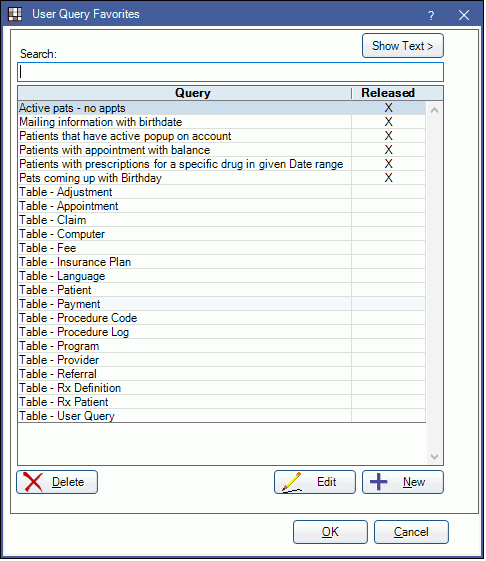The height and width of the screenshot is (561, 486).
Task: Click the red X Delete icon
Action: pos(33,482)
